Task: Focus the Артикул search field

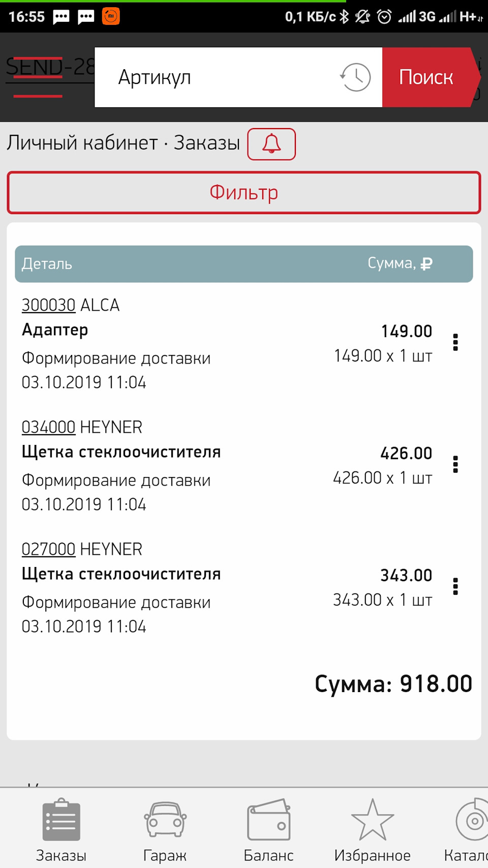Action: [224, 77]
